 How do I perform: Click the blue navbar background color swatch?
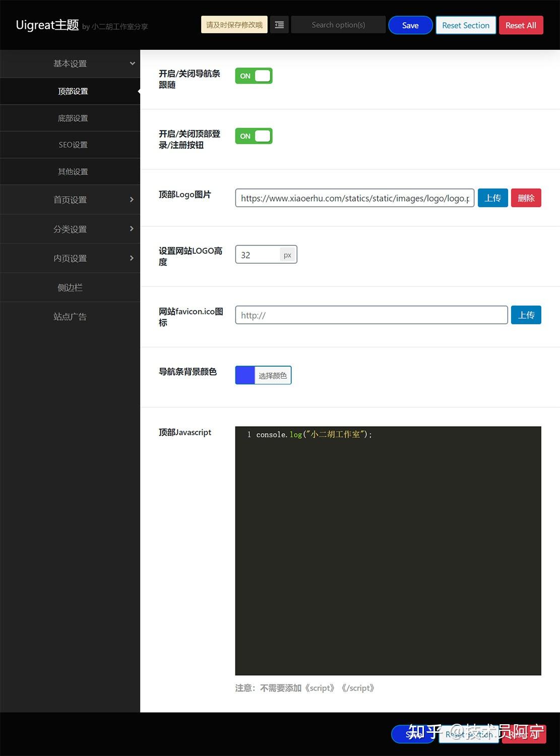coord(244,375)
